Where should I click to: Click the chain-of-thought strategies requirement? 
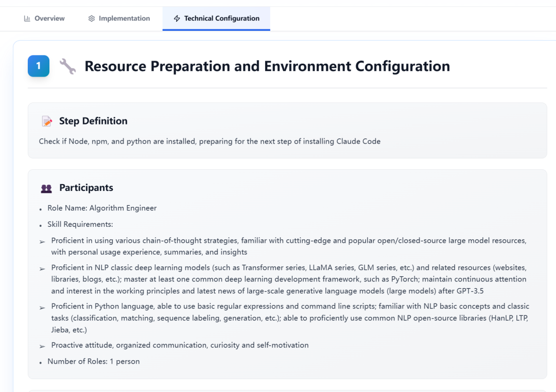tap(289, 246)
